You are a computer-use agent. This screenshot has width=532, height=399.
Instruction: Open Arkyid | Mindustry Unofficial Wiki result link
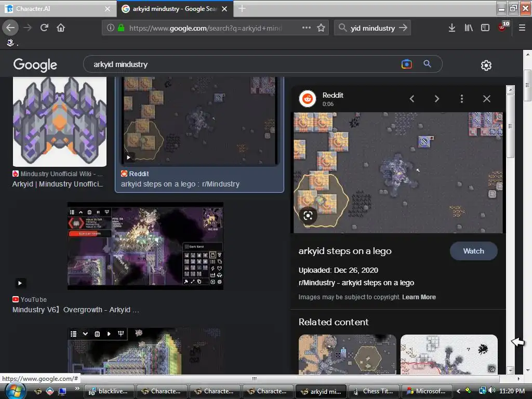pos(57,184)
